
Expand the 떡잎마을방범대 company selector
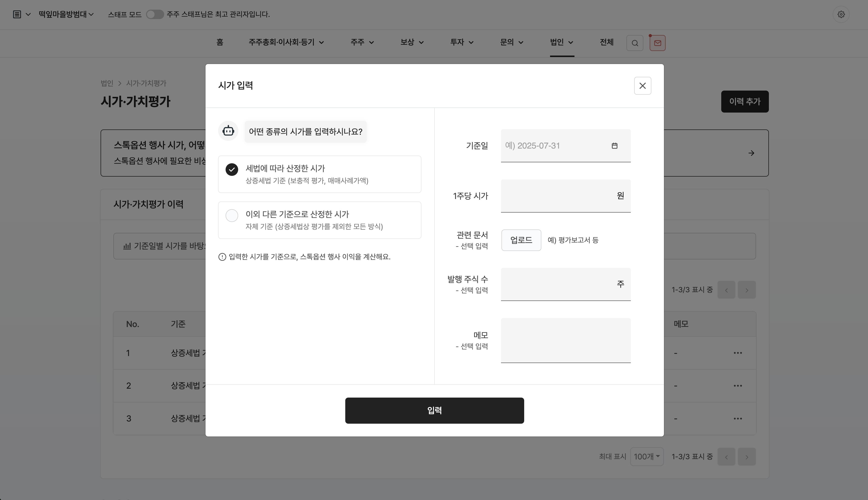66,14
